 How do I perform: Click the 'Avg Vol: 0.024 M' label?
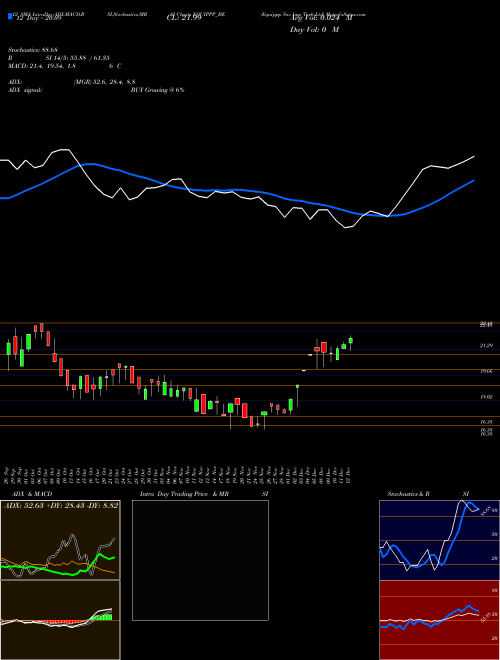point(320,18)
